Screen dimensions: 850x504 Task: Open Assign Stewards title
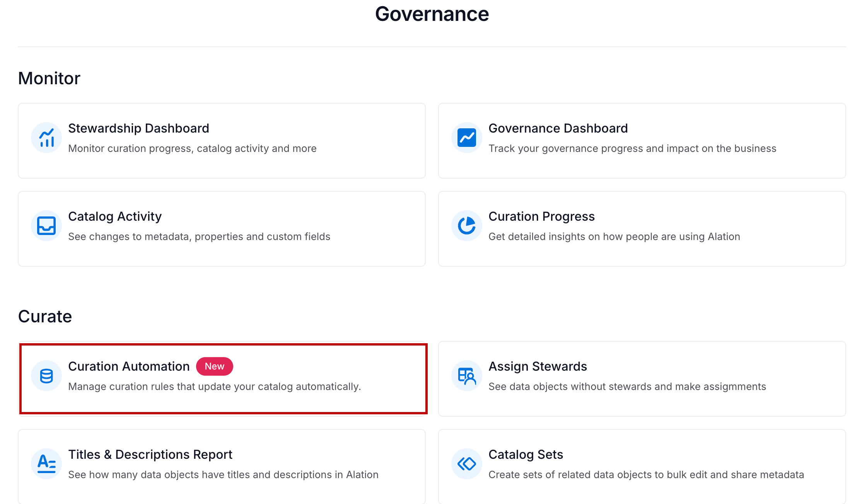(538, 366)
